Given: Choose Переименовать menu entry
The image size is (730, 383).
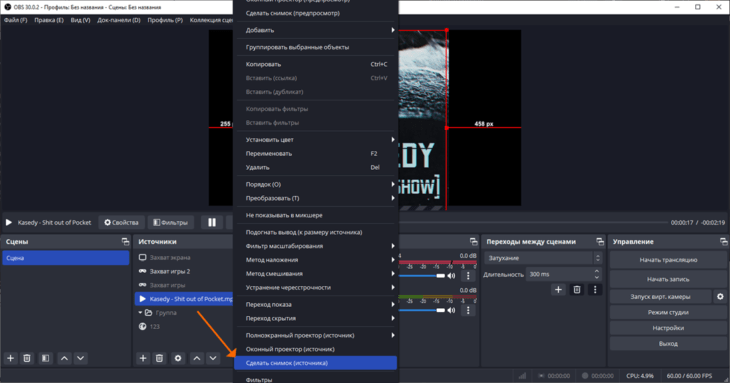Looking at the screenshot, I should (316, 154).
